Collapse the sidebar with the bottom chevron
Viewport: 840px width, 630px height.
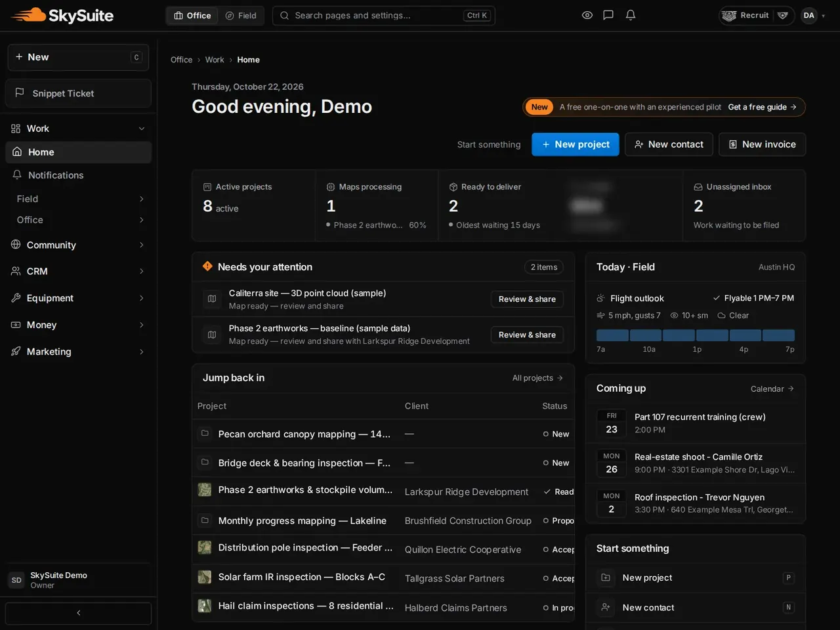coord(79,613)
